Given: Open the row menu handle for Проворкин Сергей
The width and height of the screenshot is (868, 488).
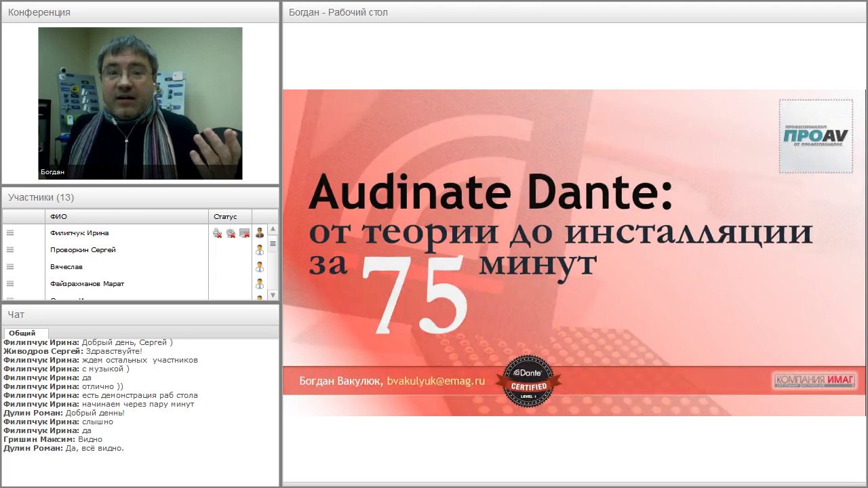Looking at the screenshot, I should tap(10, 250).
